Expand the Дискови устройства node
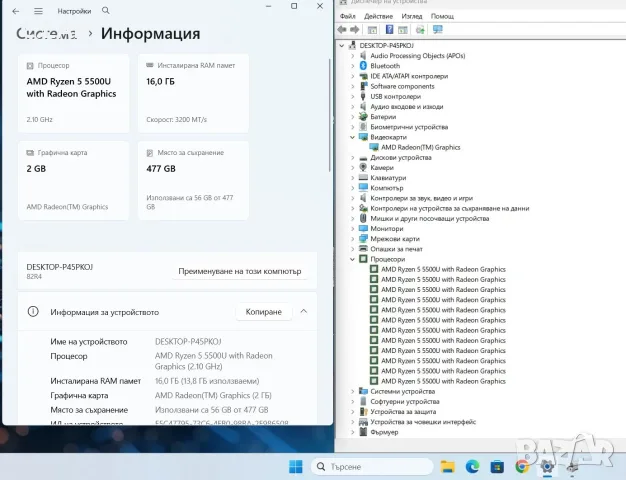 353,157
